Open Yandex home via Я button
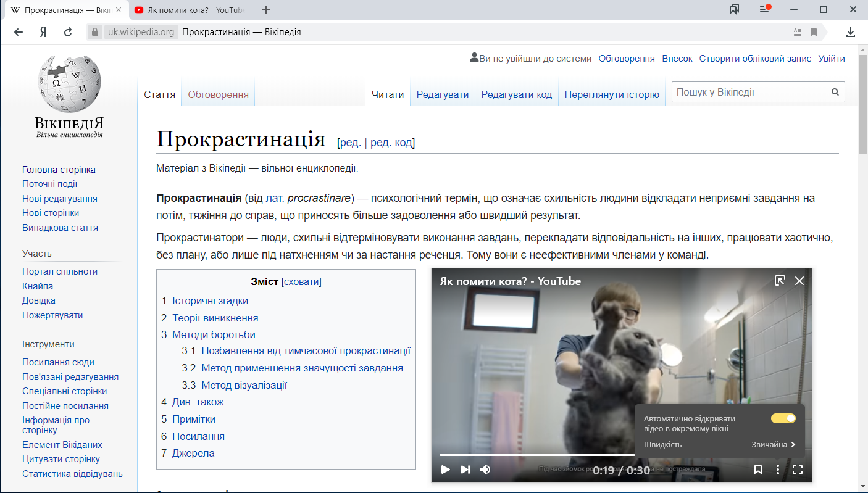The width and height of the screenshot is (868, 493). (43, 32)
